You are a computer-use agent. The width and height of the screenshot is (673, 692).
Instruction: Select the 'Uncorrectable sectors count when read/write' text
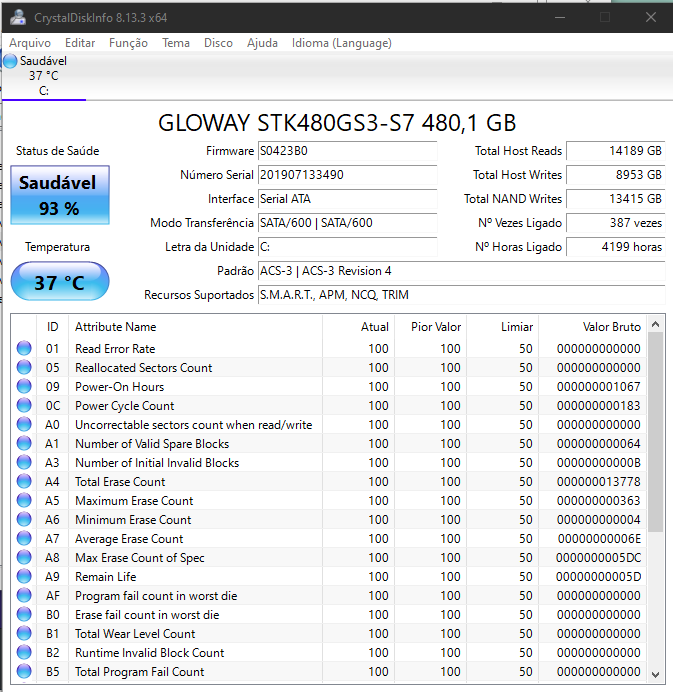click(194, 425)
